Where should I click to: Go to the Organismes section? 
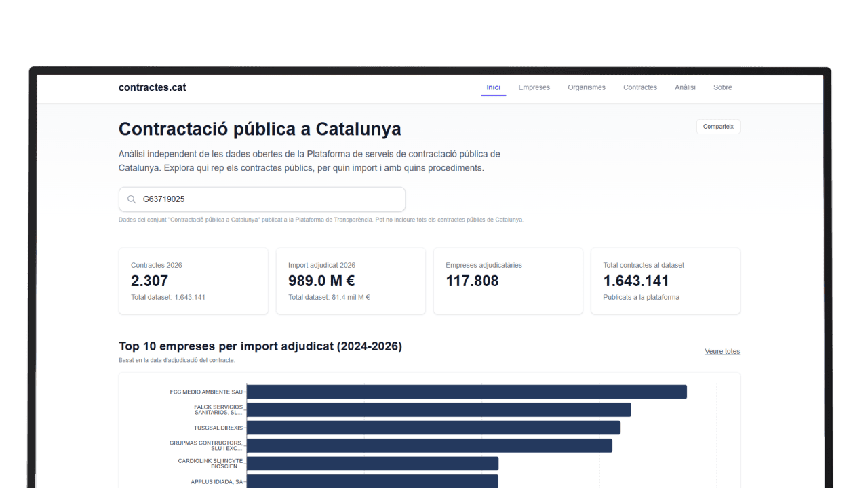[x=587, y=87]
